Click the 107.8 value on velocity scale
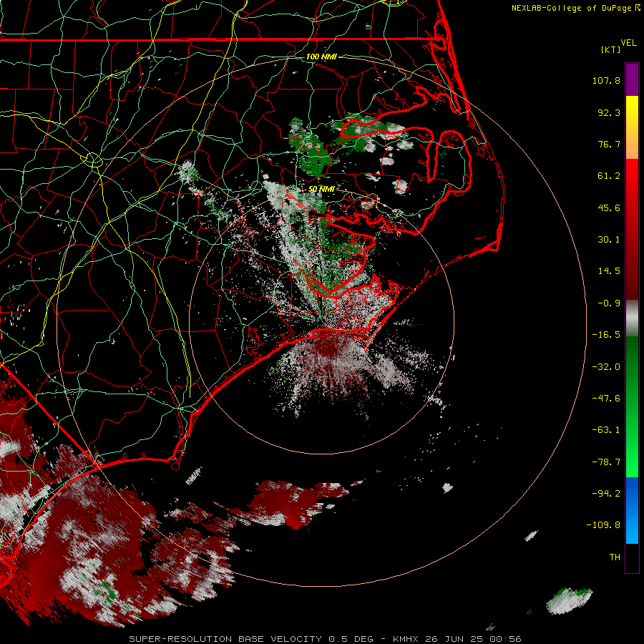This screenshot has height=644, width=644. pyautogui.click(x=606, y=80)
